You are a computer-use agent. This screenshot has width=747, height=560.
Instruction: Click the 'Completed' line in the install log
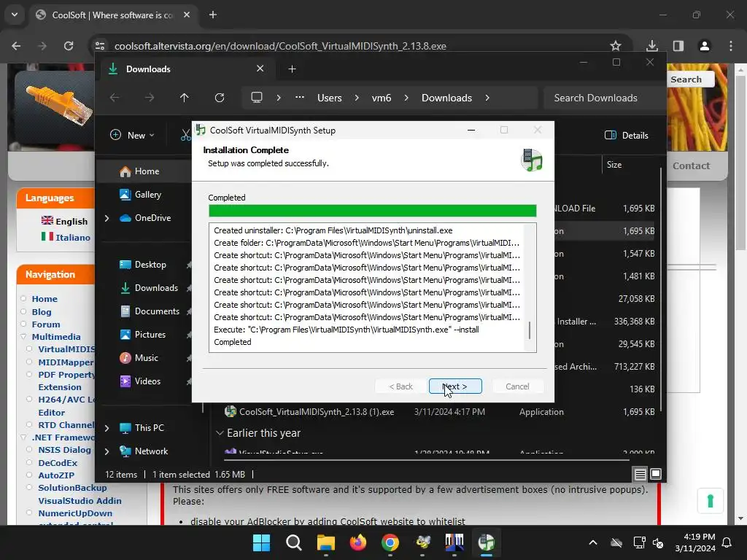pyautogui.click(x=233, y=342)
